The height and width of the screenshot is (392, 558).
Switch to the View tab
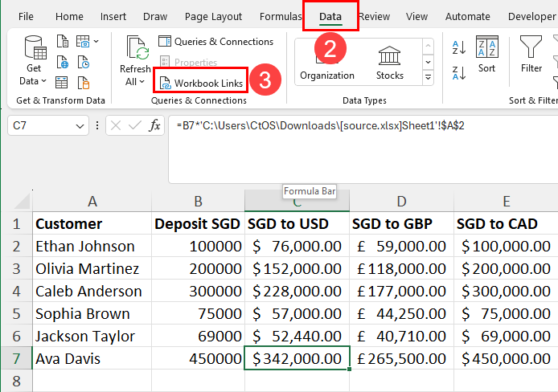pos(416,16)
